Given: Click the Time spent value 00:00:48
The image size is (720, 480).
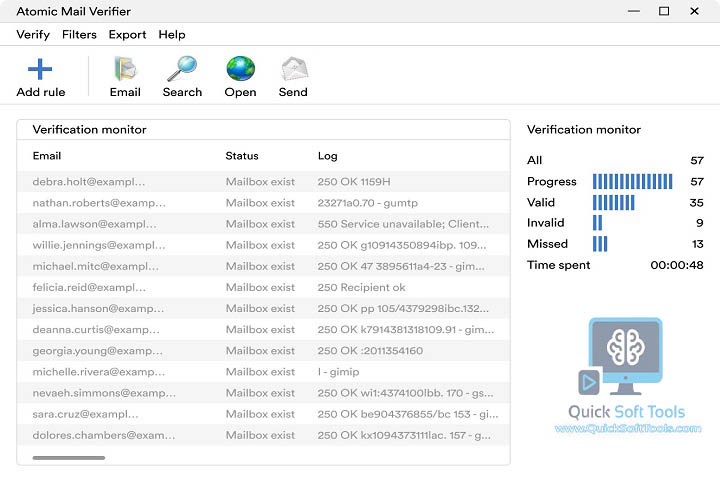Looking at the screenshot, I should click(x=677, y=265).
